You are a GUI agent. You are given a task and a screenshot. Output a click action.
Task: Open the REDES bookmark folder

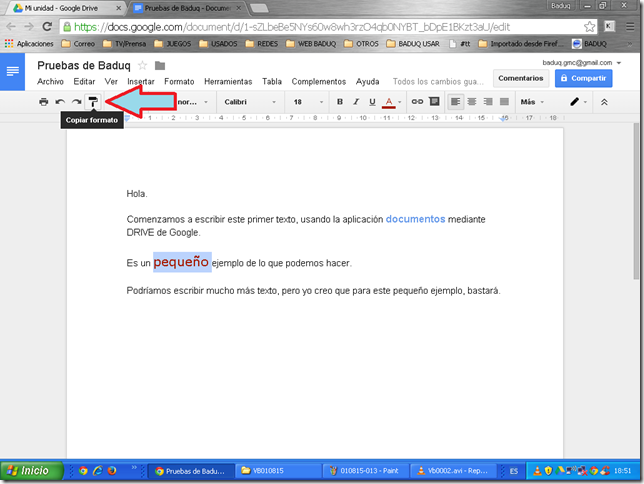click(262, 44)
